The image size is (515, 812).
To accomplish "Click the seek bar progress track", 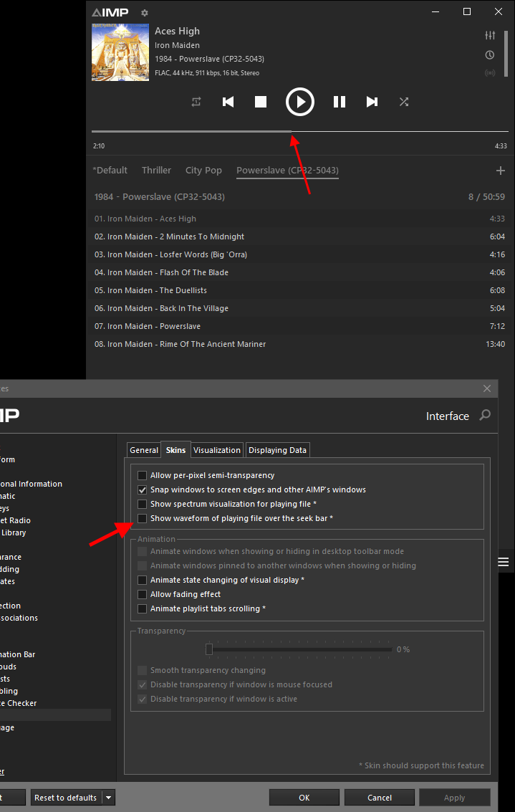I will click(x=299, y=132).
